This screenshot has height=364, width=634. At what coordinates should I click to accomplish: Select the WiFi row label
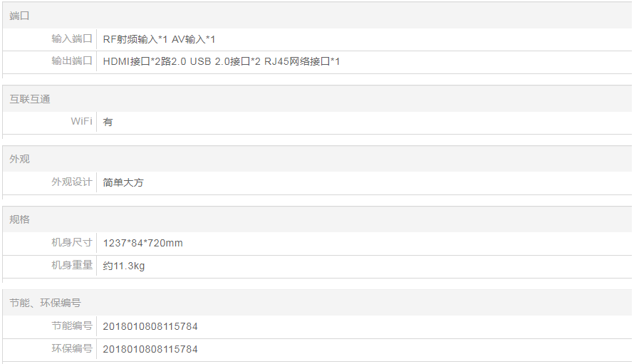81,122
